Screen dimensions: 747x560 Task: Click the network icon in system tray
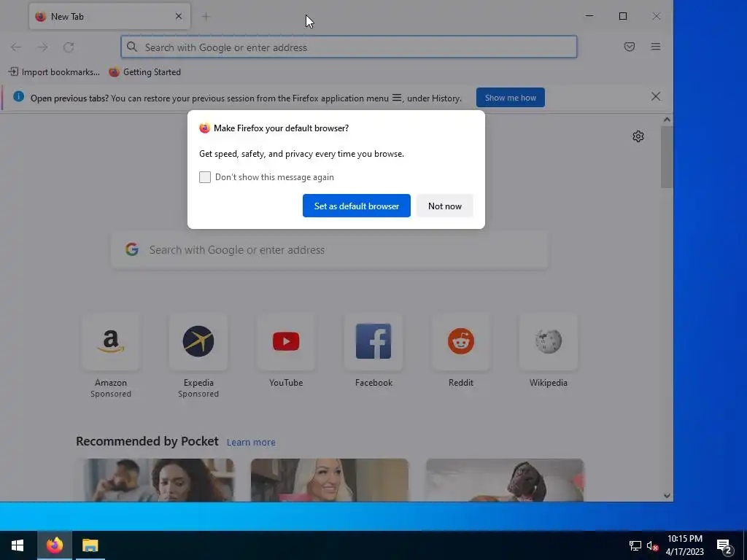tap(635, 545)
